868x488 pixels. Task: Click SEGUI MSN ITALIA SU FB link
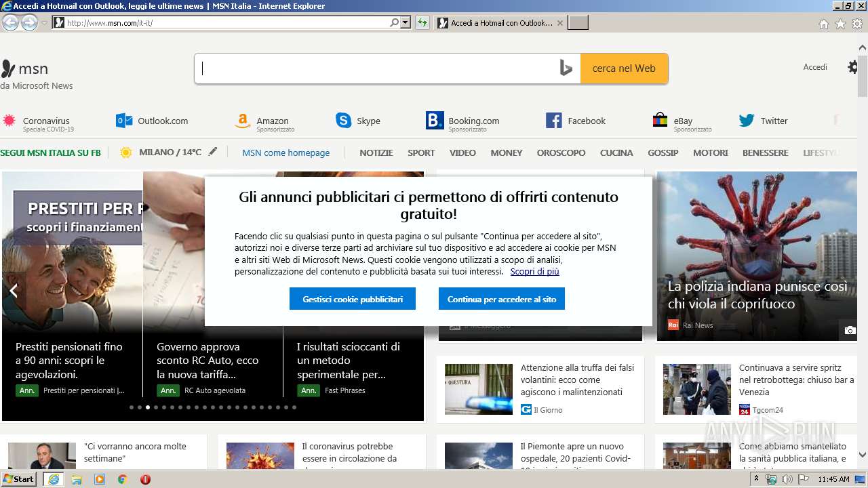tap(50, 152)
